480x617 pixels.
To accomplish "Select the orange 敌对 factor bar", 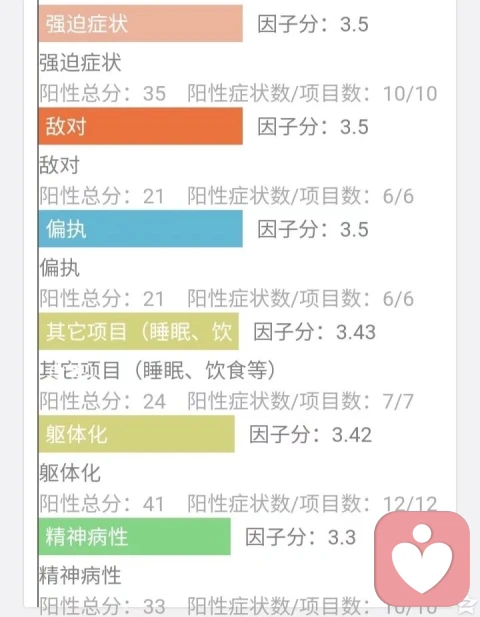I will coord(141,126).
